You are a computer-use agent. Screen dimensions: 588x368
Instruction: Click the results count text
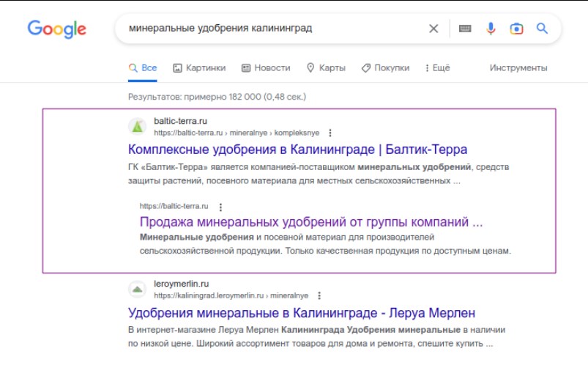pos(217,97)
